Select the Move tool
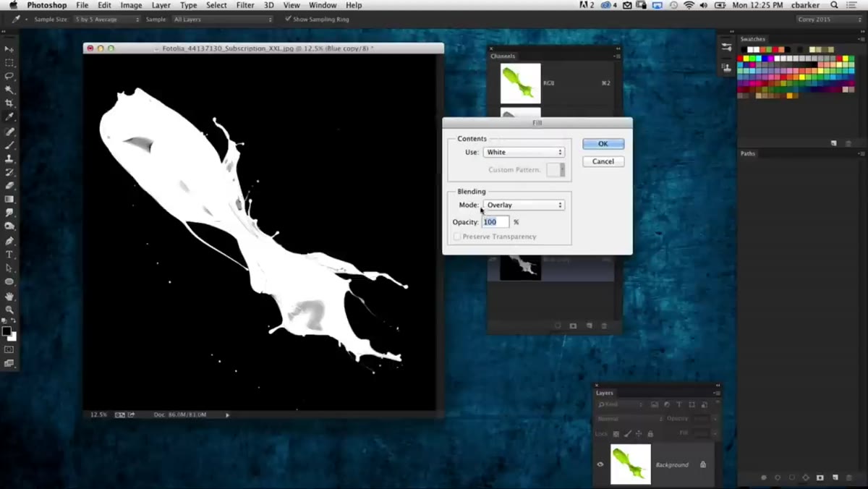The image size is (868, 489). [x=9, y=48]
